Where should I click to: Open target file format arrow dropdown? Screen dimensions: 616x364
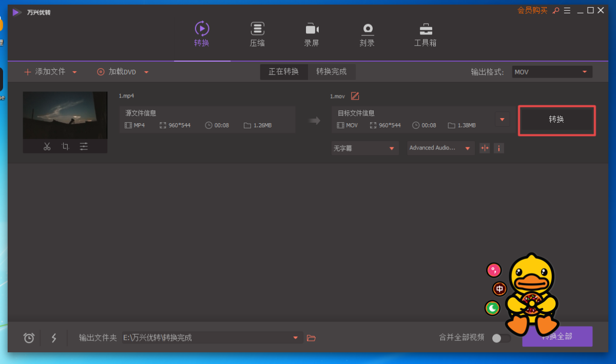pyautogui.click(x=502, y=120)
